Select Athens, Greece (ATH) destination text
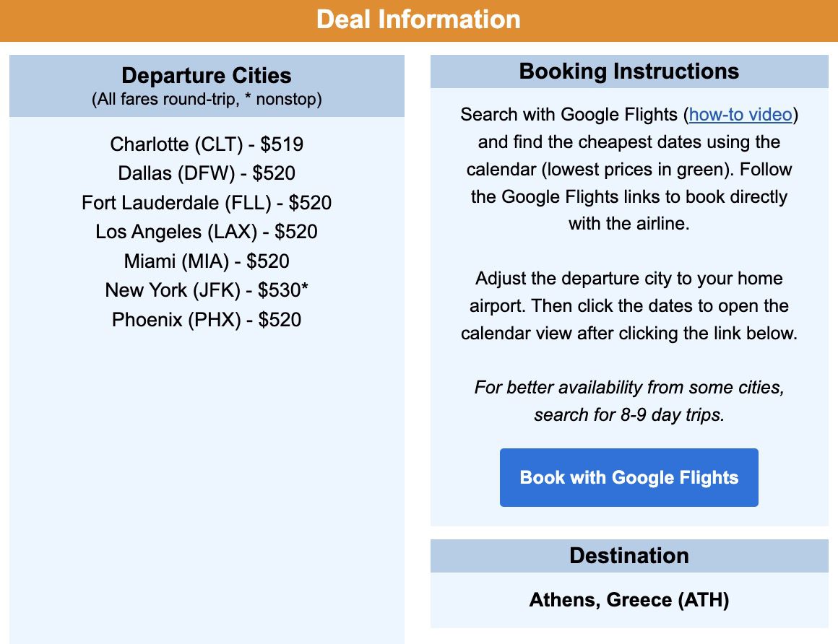 tap(628, 600)
